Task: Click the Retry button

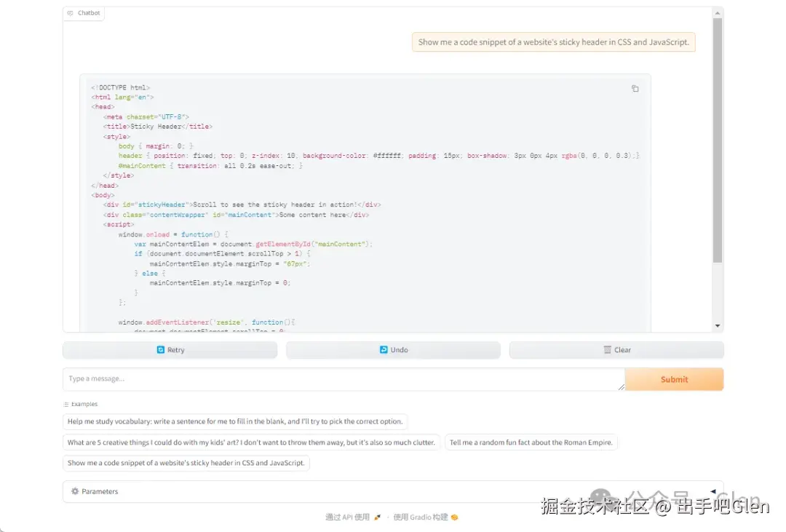Action: click(x=170, y=349)
